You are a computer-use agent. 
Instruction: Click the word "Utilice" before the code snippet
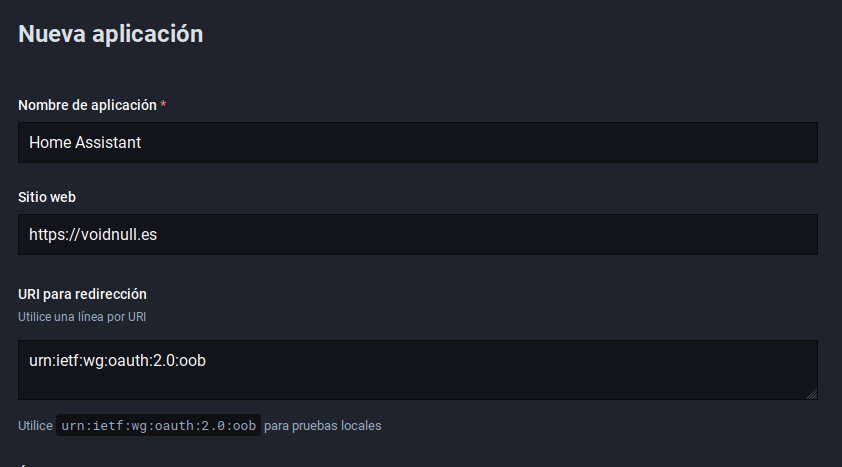35,426
